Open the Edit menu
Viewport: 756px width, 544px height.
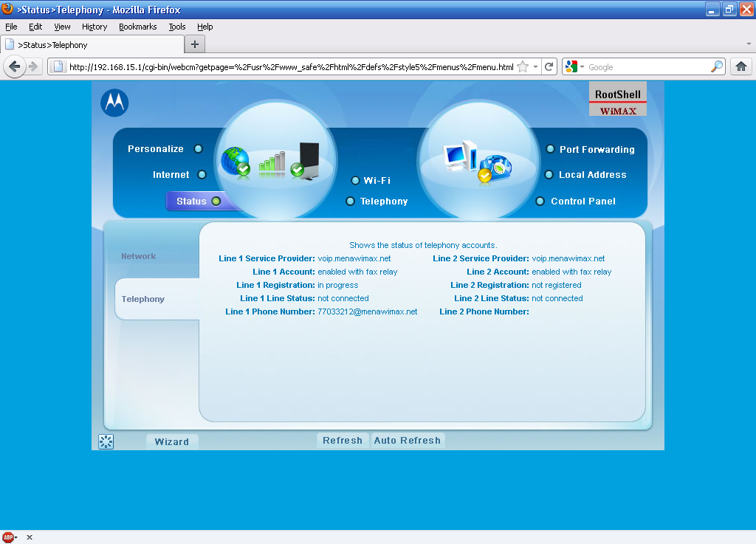point(35,27)
